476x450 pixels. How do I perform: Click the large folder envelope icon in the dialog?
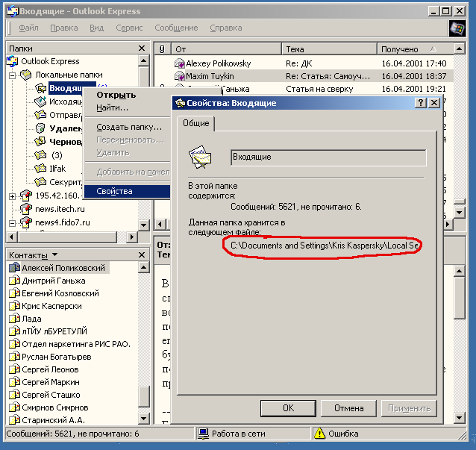[x=200, y=157]
